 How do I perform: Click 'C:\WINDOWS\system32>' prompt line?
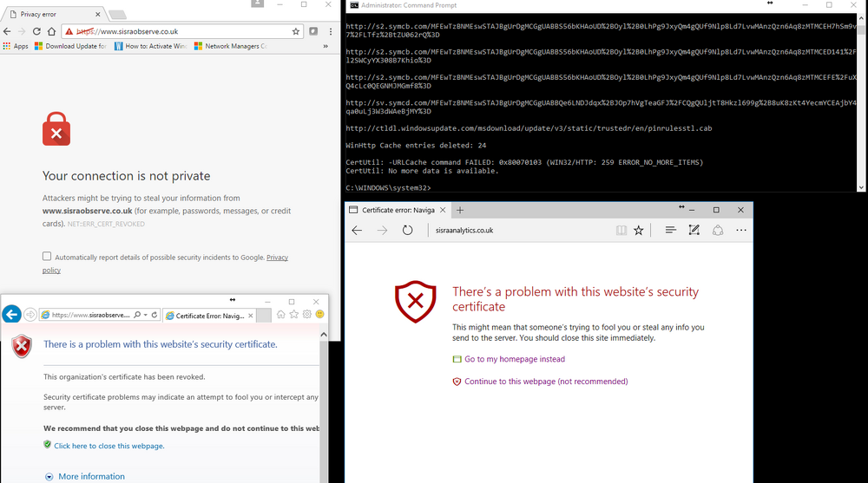[x=388, y=188]
